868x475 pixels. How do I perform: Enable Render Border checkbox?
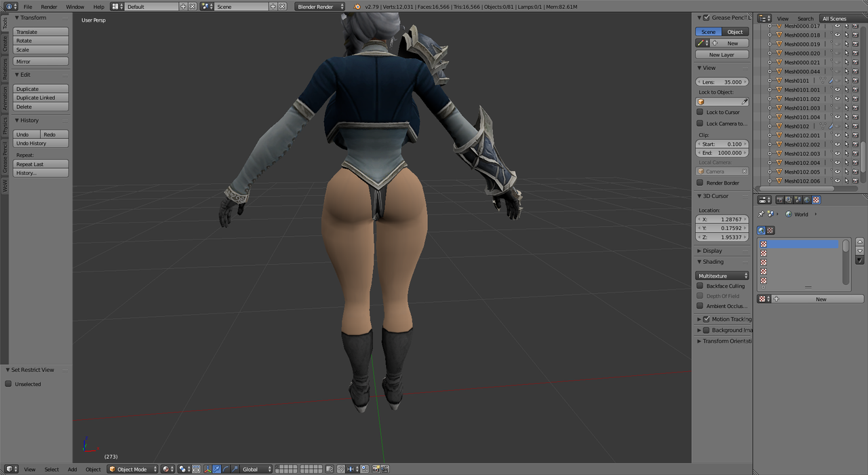tap(700, 183)
